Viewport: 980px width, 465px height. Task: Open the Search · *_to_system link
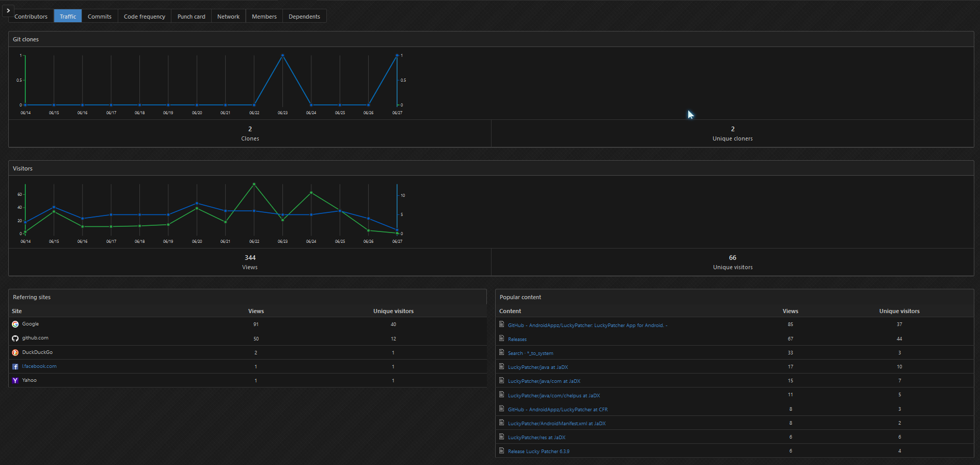coord(530,353)
